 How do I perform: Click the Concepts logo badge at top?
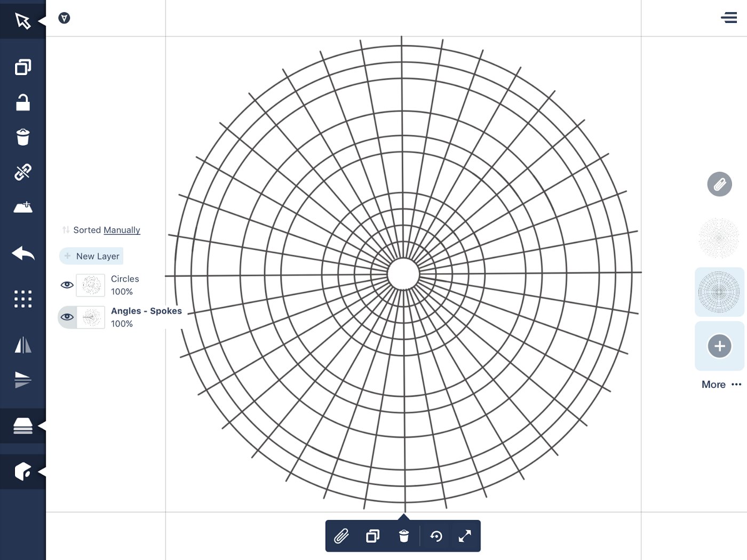(64, 18)
